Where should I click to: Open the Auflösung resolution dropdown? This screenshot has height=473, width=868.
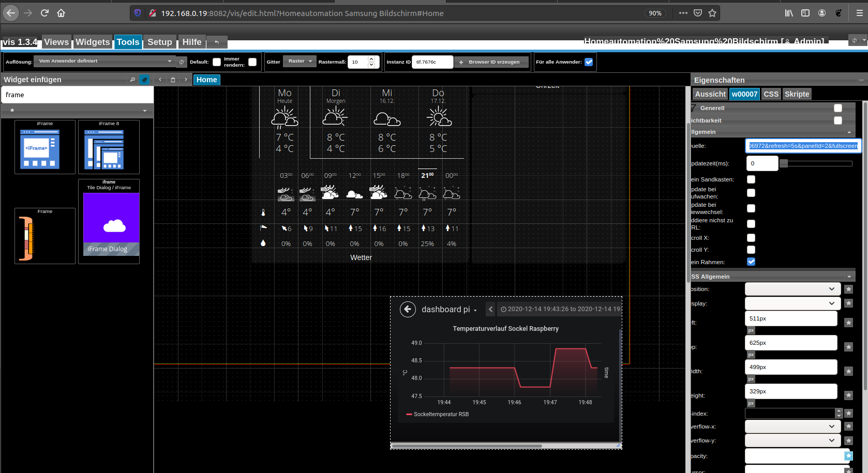point(104,62)
